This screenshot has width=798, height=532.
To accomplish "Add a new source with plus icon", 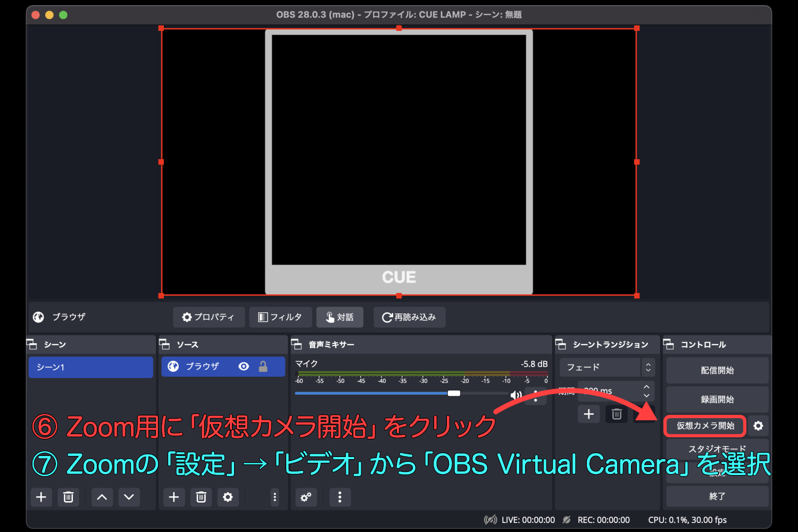I will pyautogui.click(x=173, y=497).
